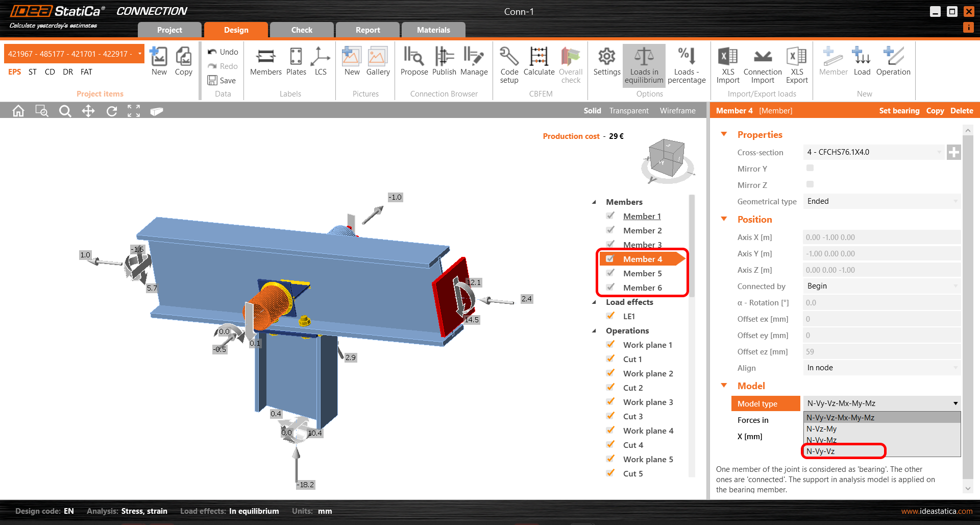Click the Home view icon
Image resolution: width=980 pixels, height=525 pixels.
point(18,111)
